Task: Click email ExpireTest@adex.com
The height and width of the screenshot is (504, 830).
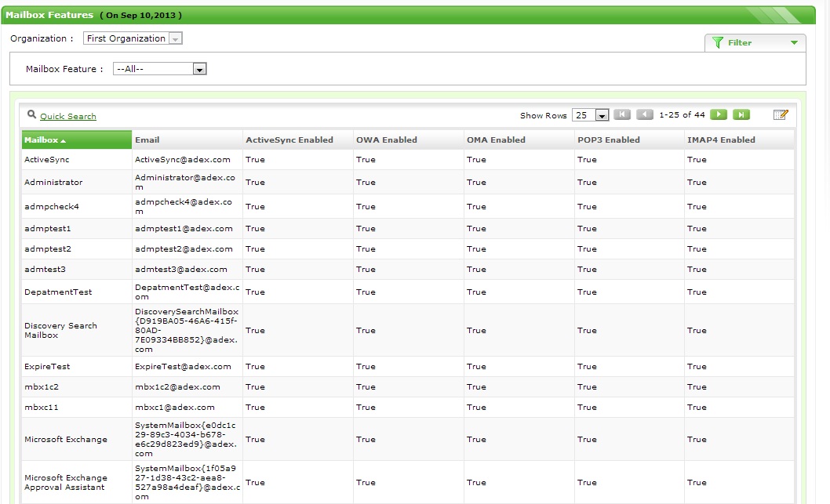Action: pos(183,367)
